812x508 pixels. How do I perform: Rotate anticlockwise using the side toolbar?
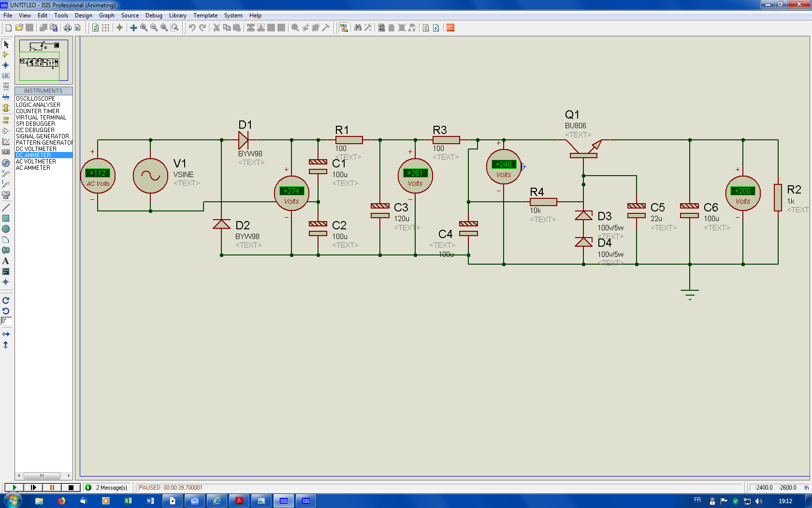point(6,311)
